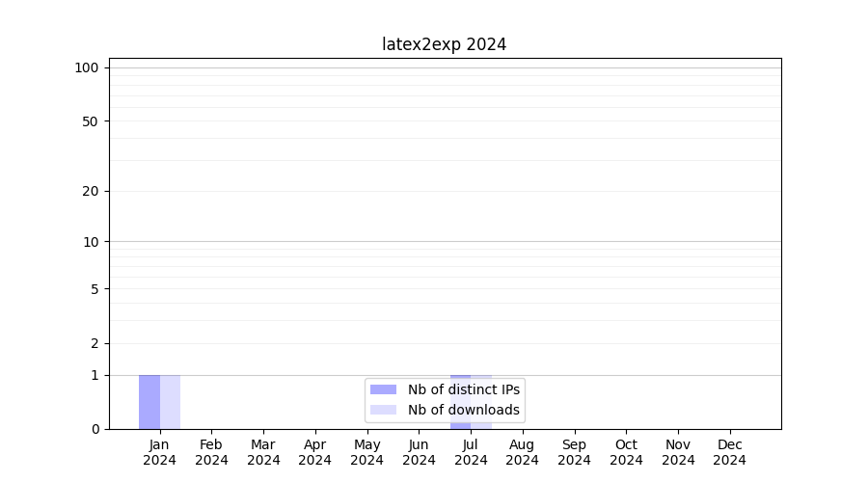Screen dimensions: 868x482
Task: Select the 50 y-axis tick label
Action: [x=91, y=121]
